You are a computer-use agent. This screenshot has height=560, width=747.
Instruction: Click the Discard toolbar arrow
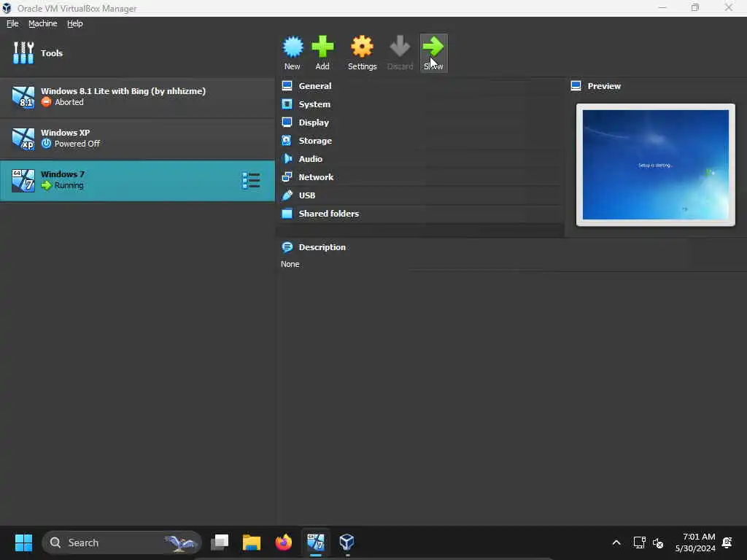pos(400,47)
